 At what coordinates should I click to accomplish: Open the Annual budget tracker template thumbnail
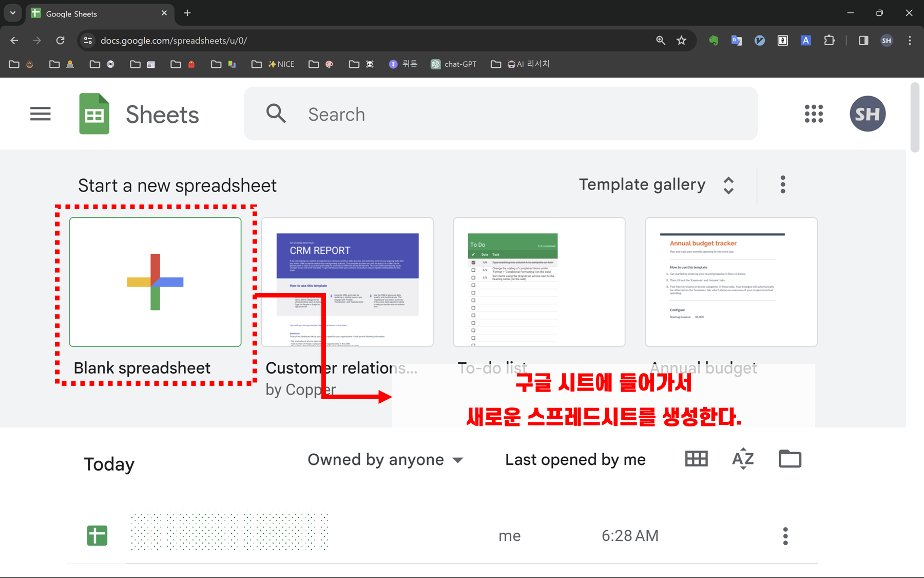(731, 282)
